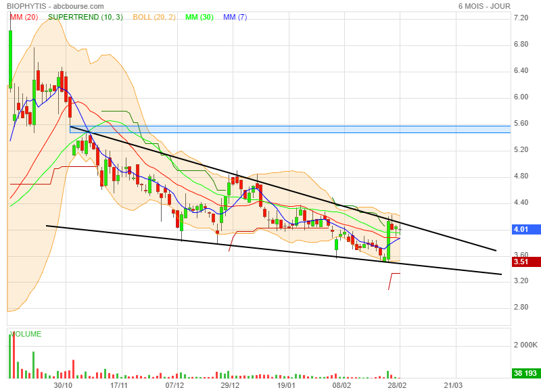
Task: Click the 2 000K volume axis label
Action: tap(525, 345)
